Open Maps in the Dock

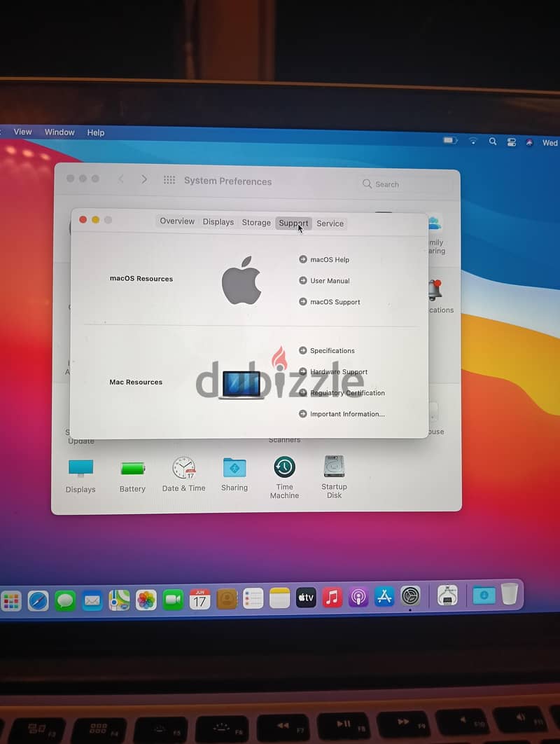[x=119, y=600]
